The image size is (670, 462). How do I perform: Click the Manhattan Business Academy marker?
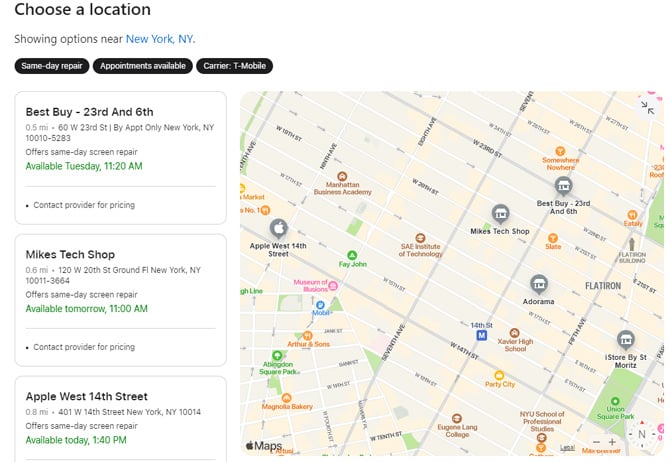(x=342, y=176)
